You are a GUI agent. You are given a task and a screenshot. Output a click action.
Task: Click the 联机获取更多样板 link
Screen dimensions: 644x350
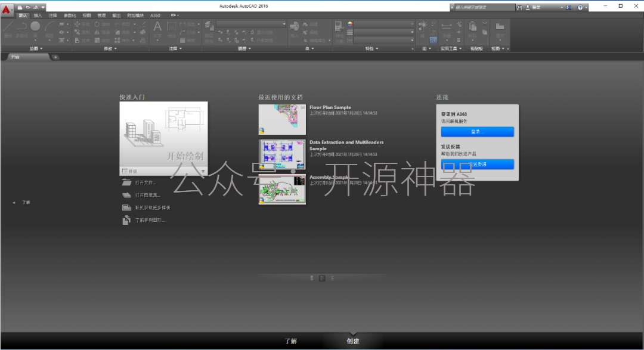coord(153,208)
